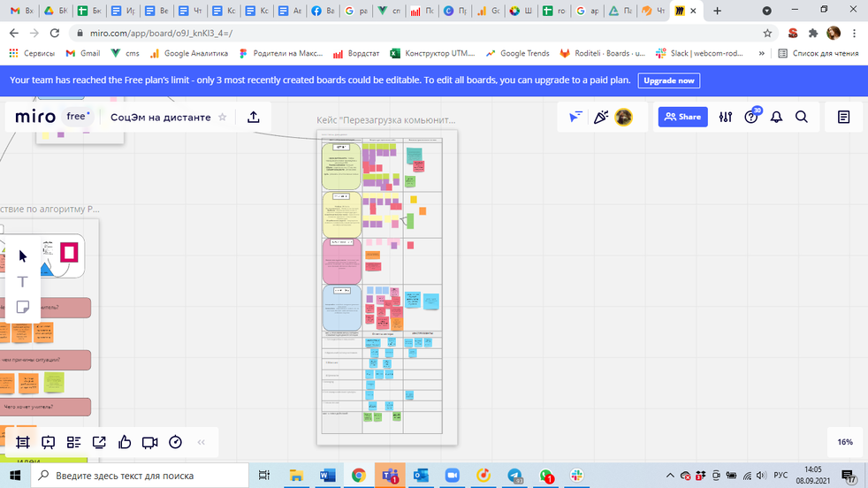This screenshot has width=868, height=488.
Task: Open the Google Аналитика bookmark
Action: [x=189, y=53]
